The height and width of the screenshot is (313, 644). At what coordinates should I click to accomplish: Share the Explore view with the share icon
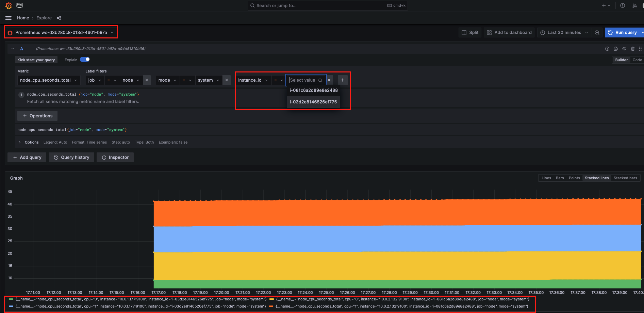59,18
